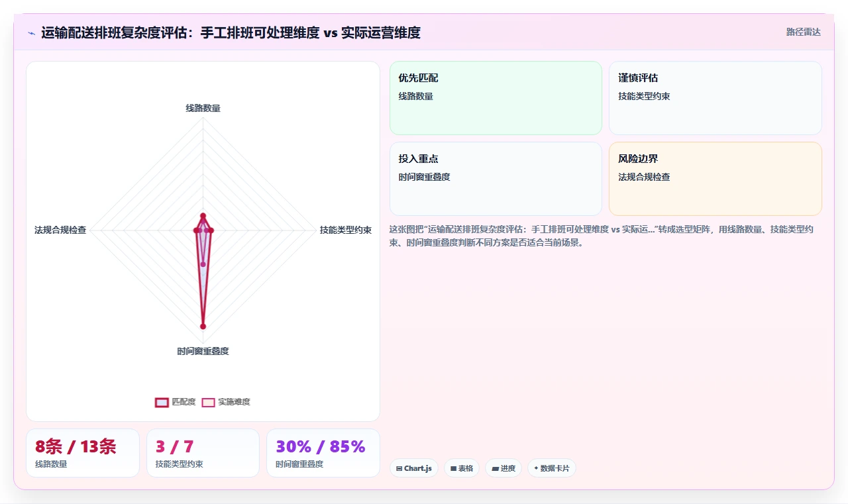The height and width of the screenshot is (504, 848).
Task: Select the 表格 tag chip
Action: [x=462, y=468]
